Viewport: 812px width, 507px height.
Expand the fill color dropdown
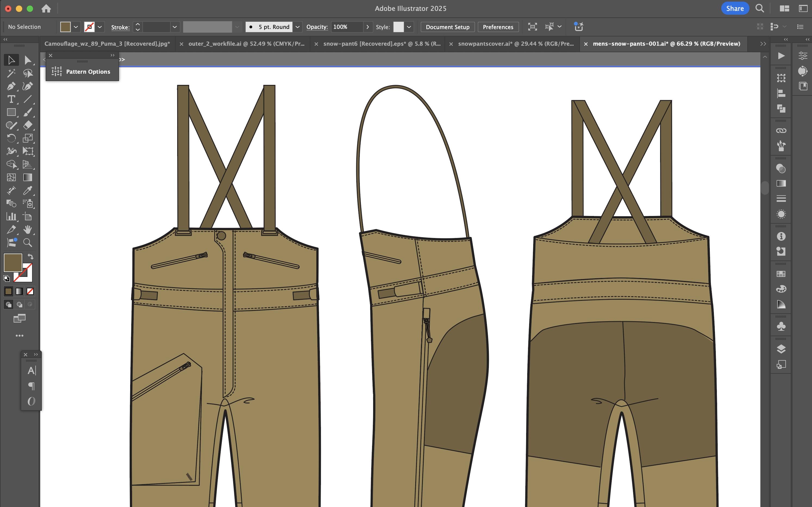click(x=76, y=27)
